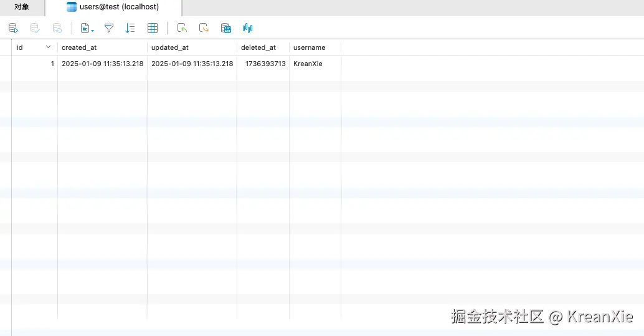Select the users@test (localhost) tab
This screenshot has width=644, height=336.
[113, 7]
